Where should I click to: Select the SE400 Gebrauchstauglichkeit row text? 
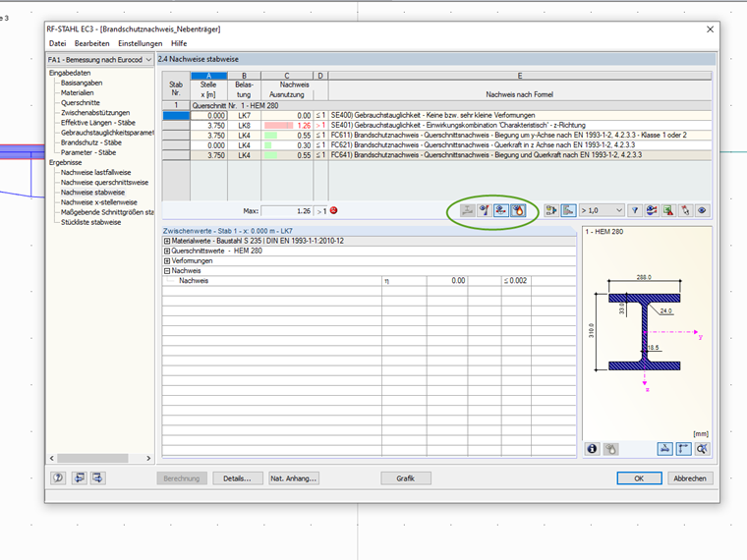tap(433, 116)
